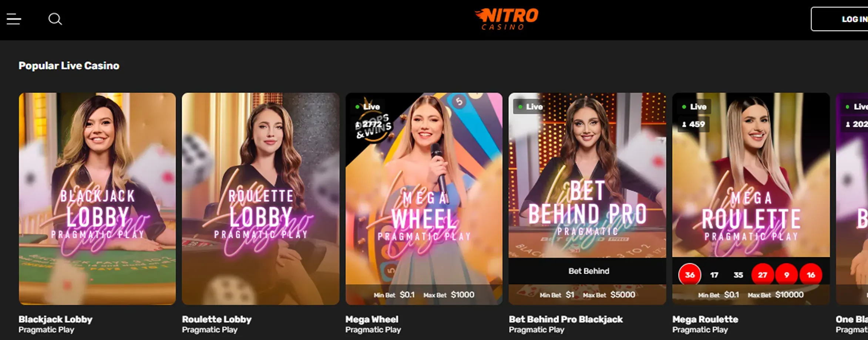868x340 pixels.
Task: Open the Blackjack Lobby game thumbnail
Action: [x=97, y=199]
